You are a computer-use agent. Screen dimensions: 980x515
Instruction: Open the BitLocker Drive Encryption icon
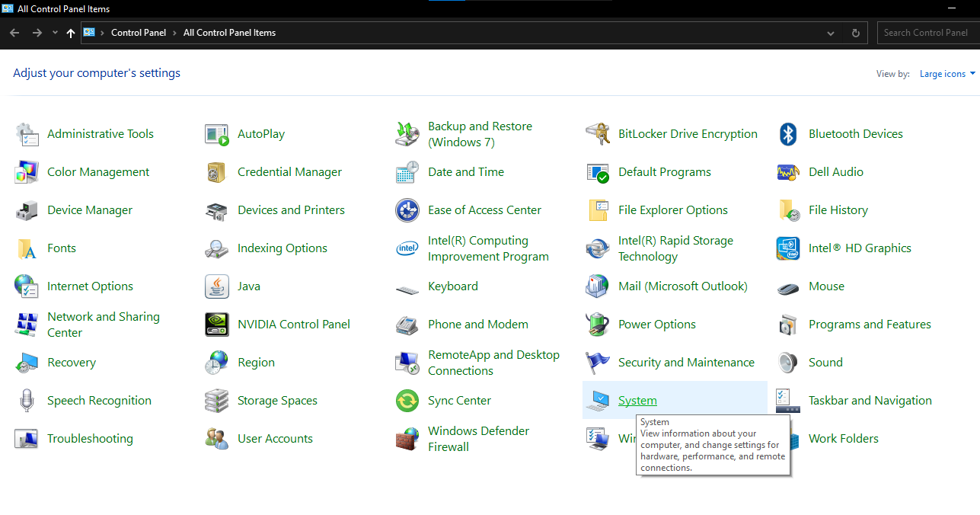click(598, 134)
